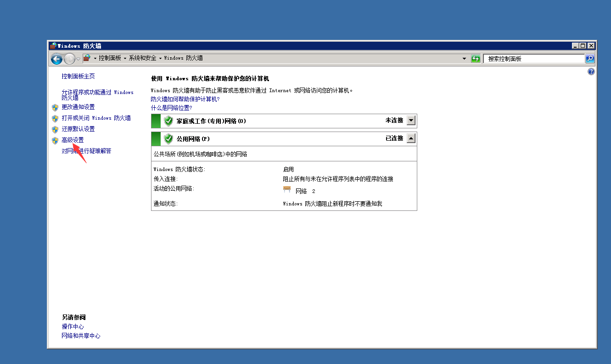Click the 搜索控制面板 search field
This screenshot has width=611, height=364.
(534, 59)
